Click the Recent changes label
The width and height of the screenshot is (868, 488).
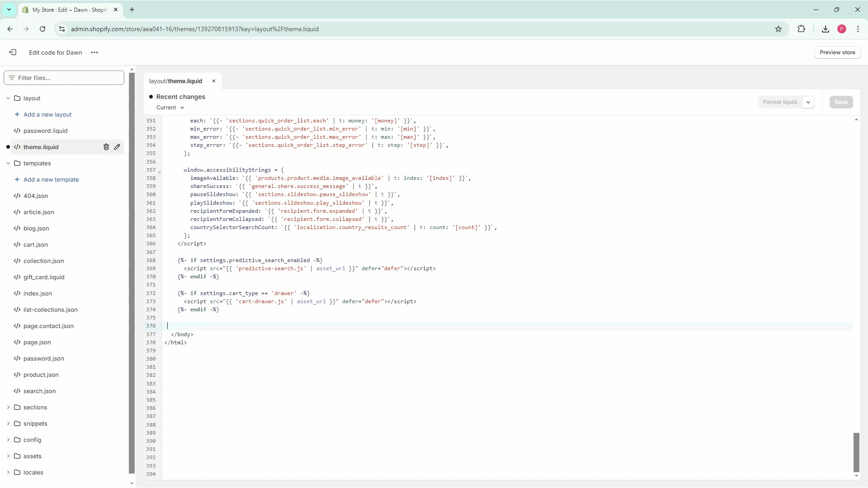(181, 97)
